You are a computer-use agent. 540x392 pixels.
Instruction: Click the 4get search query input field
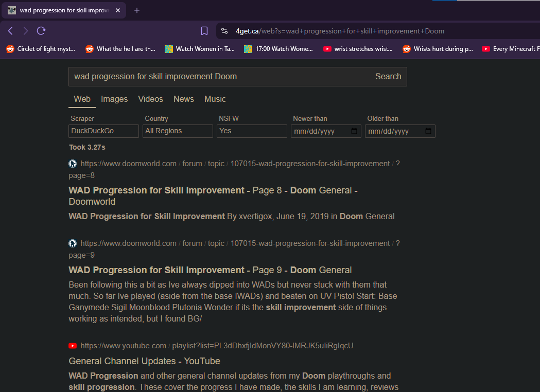219,77
